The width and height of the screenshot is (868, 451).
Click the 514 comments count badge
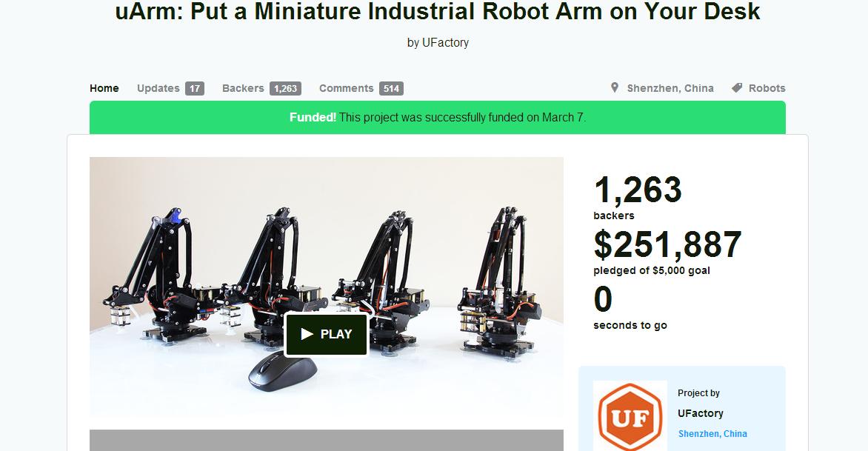[x=391, y=89]
